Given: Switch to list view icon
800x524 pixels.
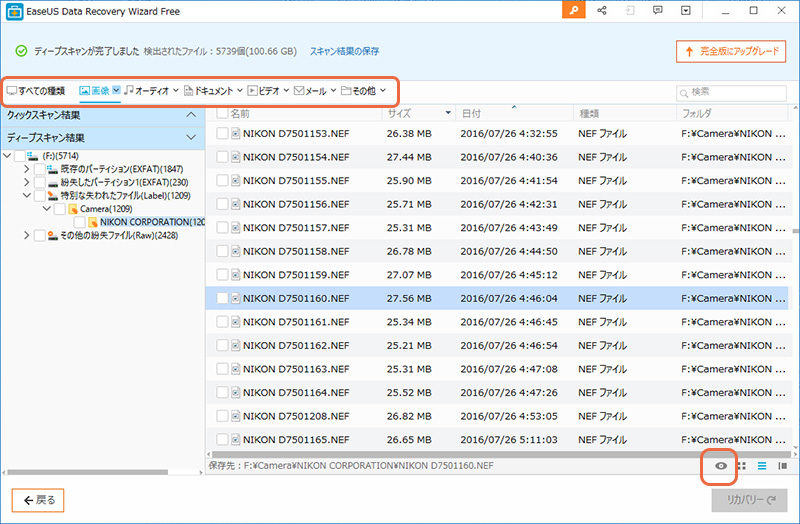Looking at the screenshot, I should (762, 466).
